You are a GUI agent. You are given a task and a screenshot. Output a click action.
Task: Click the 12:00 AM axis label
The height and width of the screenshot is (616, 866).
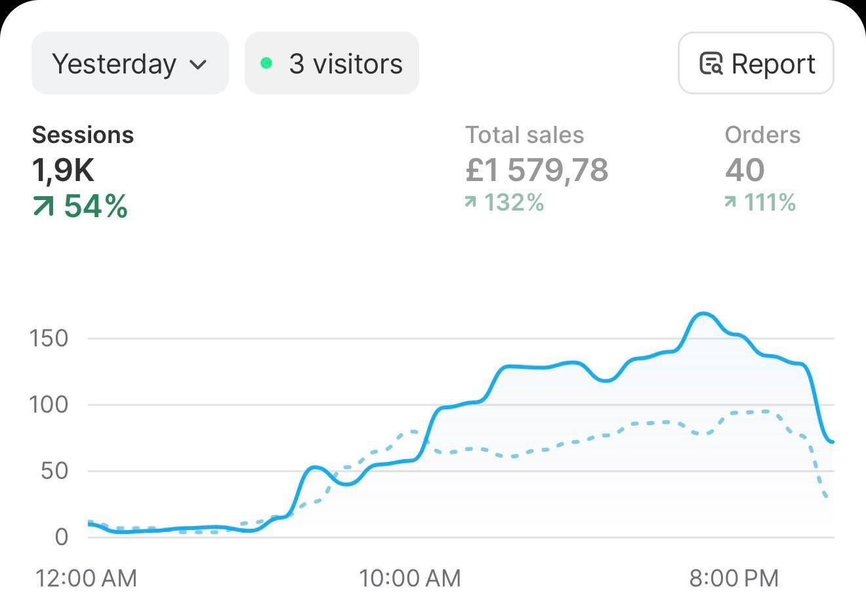86,578
